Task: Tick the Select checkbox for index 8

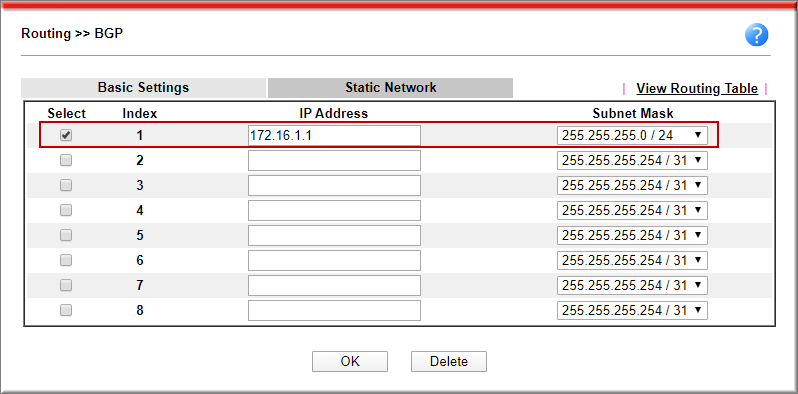Action: 66,310
